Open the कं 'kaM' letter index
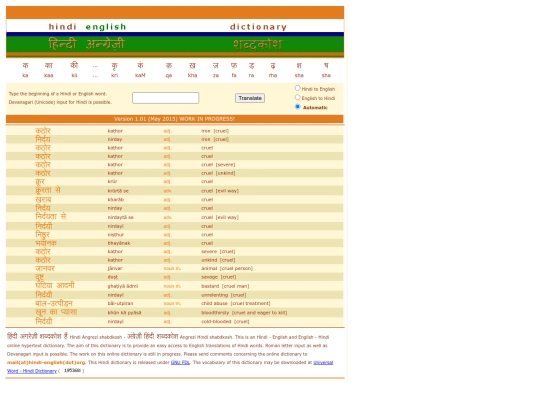Screen dimensions: 540x405 coord(140,69)
